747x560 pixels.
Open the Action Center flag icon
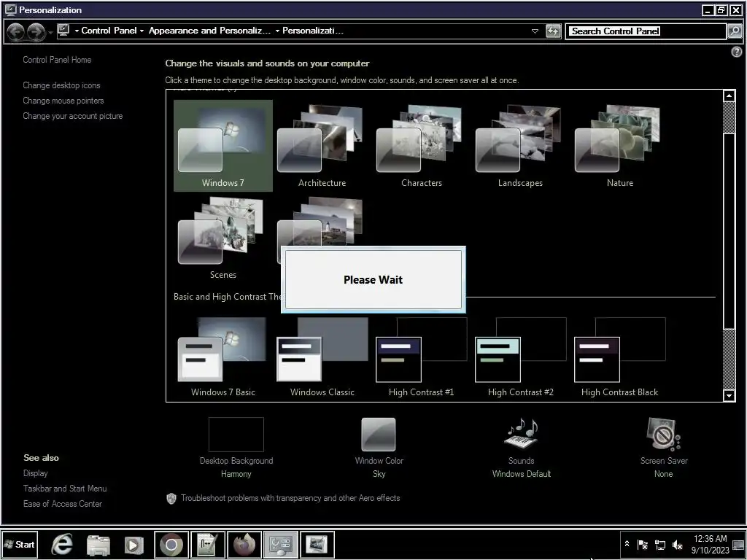point(642,545)
